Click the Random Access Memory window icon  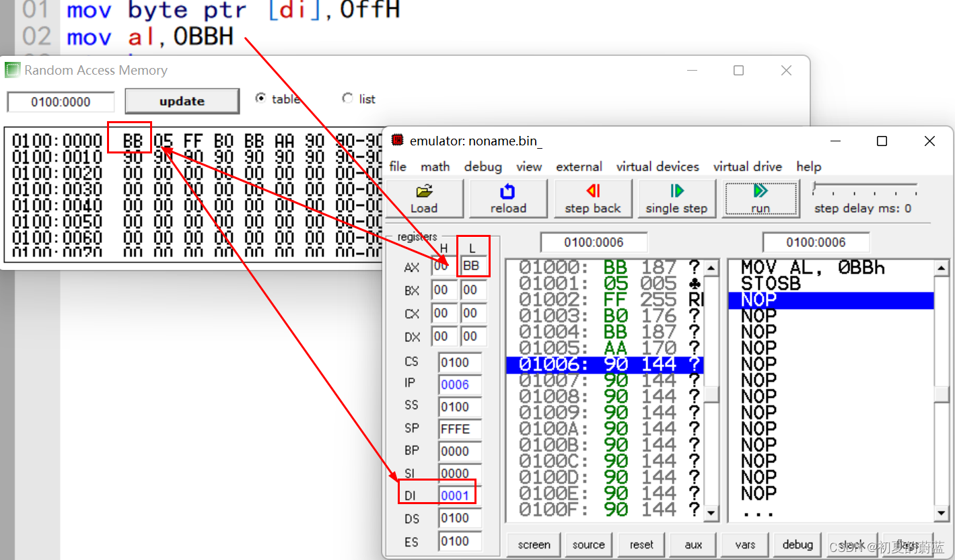pos(12,69)
